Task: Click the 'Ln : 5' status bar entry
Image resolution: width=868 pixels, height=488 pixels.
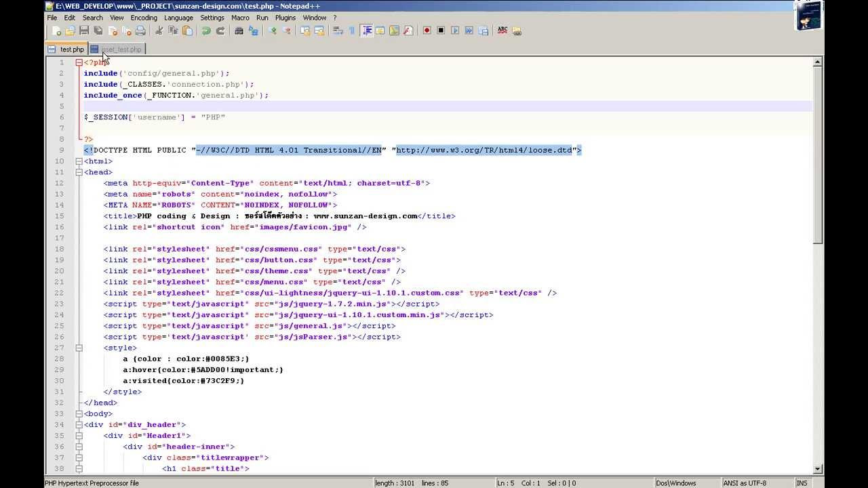Action: coord(505,483)
